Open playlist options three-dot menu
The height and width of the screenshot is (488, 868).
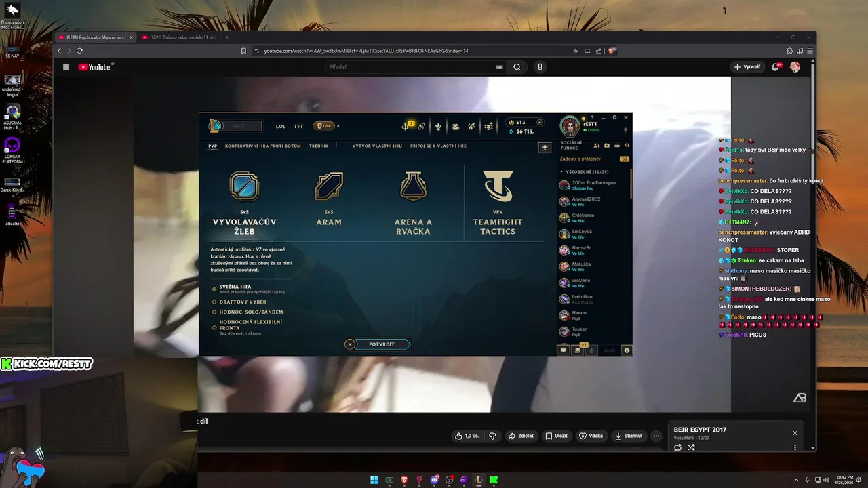click(795, 447)
